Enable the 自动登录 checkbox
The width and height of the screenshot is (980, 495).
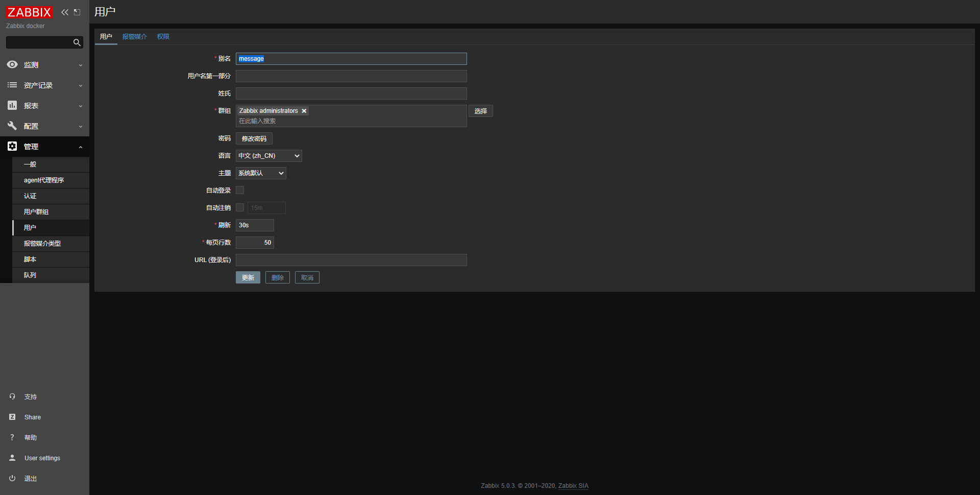click(240, 190)
